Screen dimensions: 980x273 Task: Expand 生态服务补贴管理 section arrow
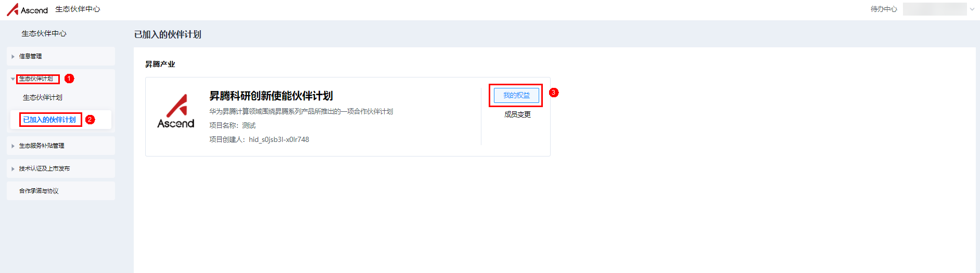click(13, 146)
